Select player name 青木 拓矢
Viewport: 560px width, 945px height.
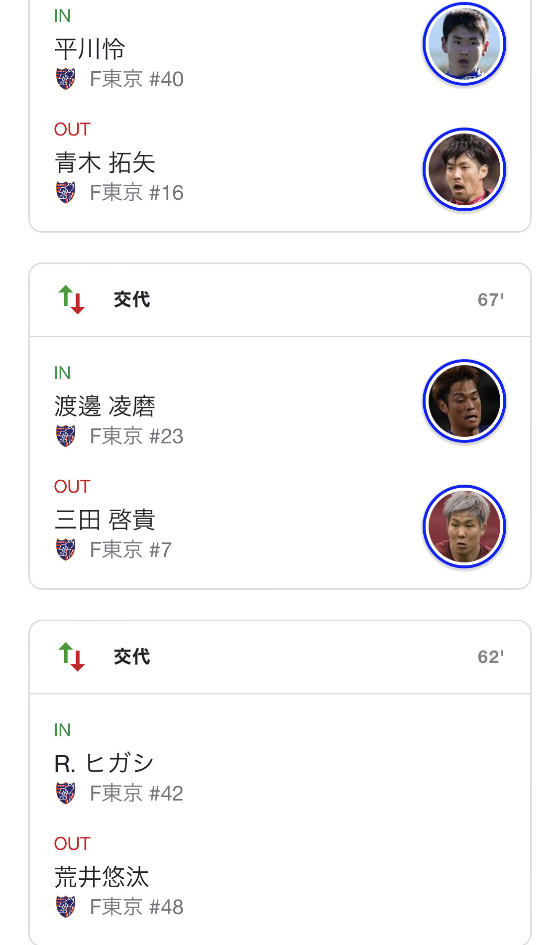pos(105,163)
